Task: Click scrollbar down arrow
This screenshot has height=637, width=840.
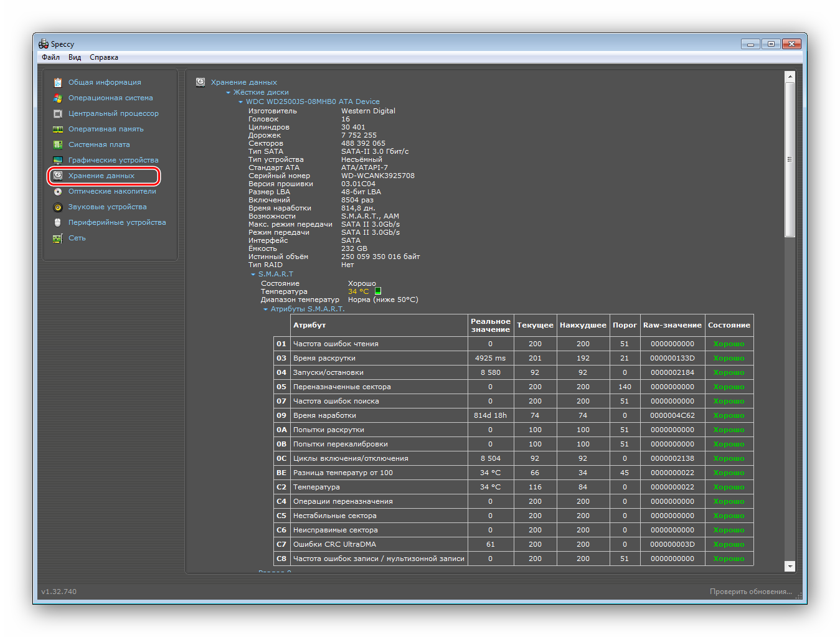Action: tap(790, 566)
